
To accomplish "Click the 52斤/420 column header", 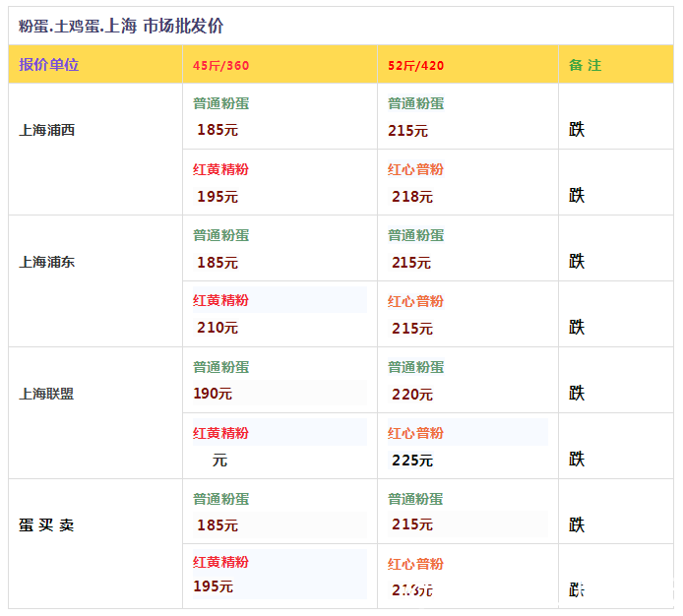I will (x=415, y=66).
